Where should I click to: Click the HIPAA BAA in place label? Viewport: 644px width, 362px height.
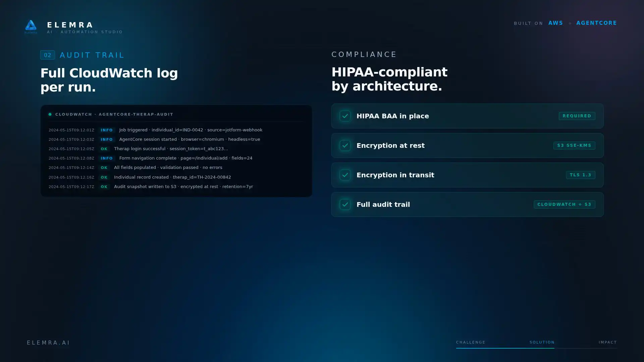click(x=393, y=116)
